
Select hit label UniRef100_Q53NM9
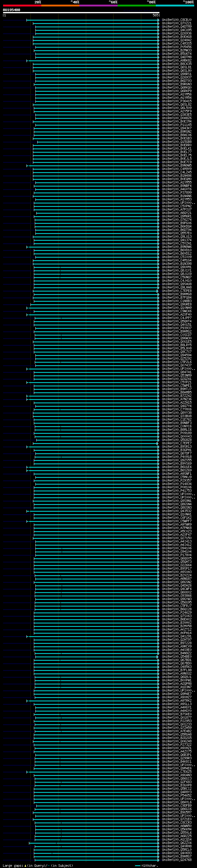tap(177, 376)
